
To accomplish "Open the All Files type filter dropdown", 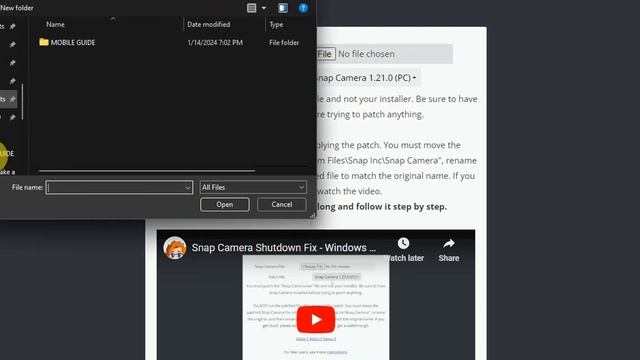I will [253, 187].
